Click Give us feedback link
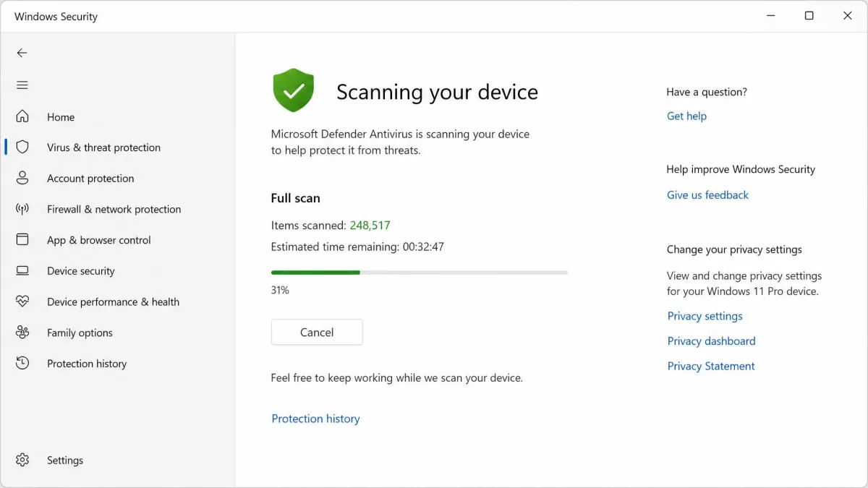Image resolution: width=868 pixels, height=488 pixels. click(707, 195)
